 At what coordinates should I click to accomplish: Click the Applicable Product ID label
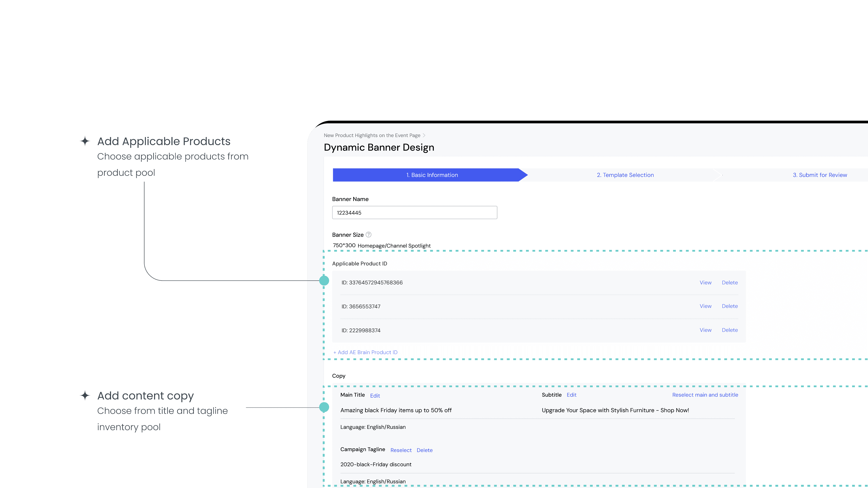tap(360, 264)
